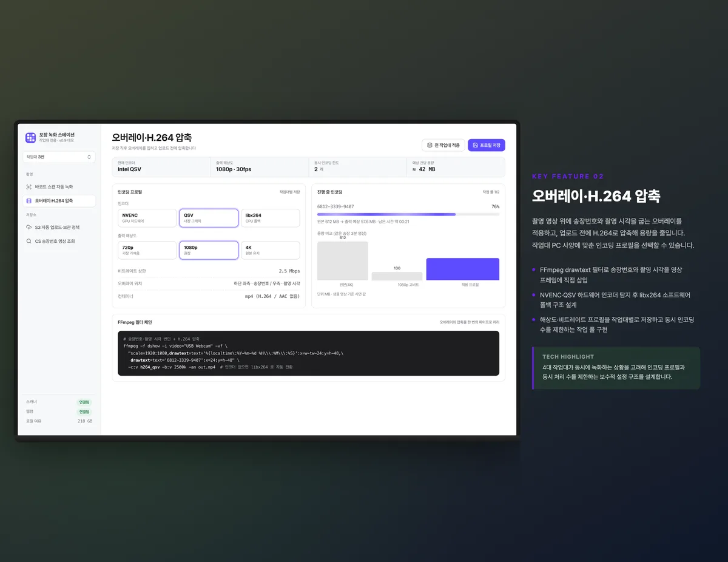Select the NVENC encoder option
The width and height of the screenshot is (728, 562).
point(147,218)
